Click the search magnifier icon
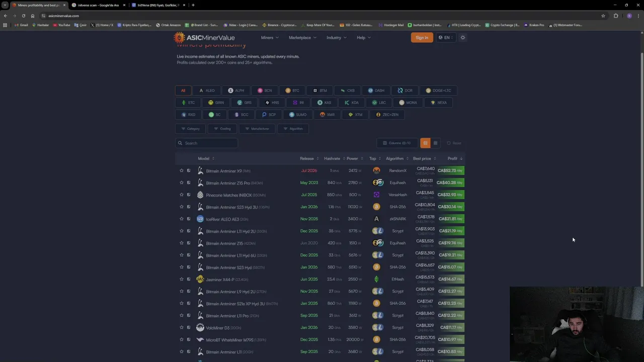Image resolution: width=644 pixels, height=362 pixels. [180, 143]
